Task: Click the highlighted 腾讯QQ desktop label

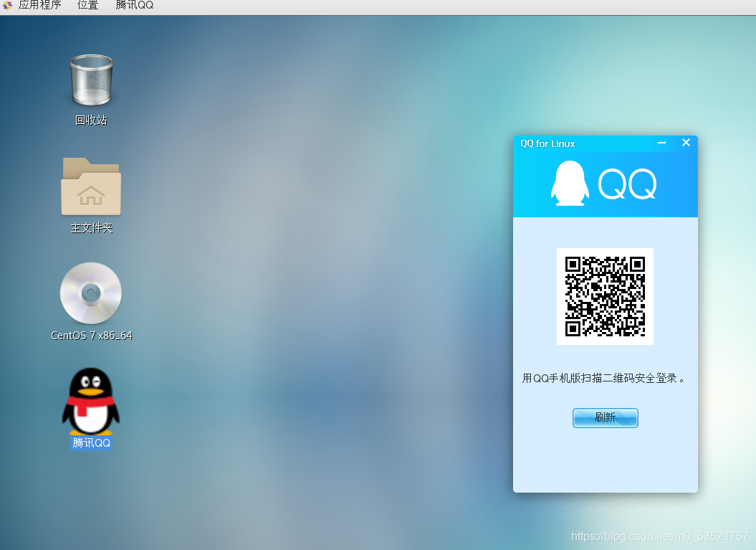Action: tap(91, 443)
